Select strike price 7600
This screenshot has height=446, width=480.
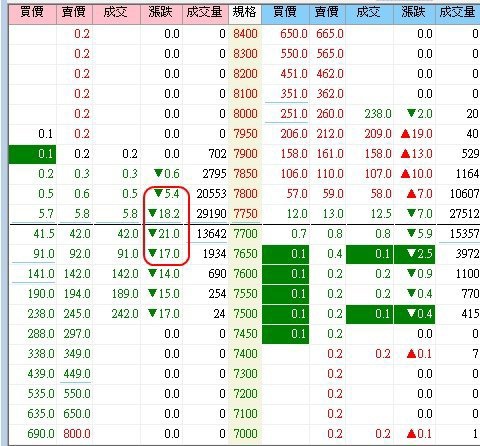tap(245, 274)
